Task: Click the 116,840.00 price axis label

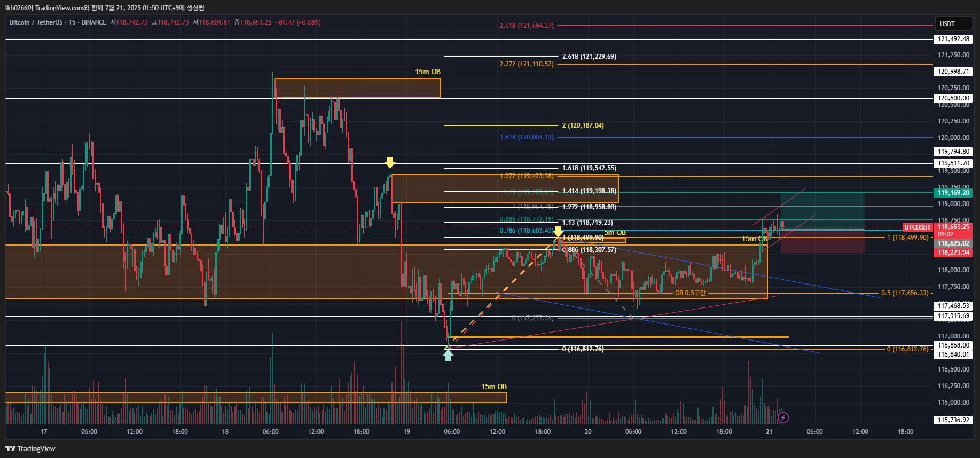Action: coord(953,354)
